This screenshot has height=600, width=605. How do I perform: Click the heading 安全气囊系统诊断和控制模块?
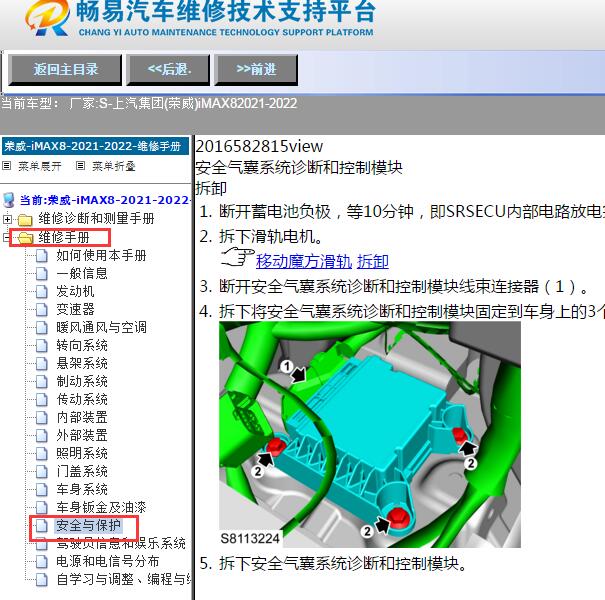[x=299, y=167]
